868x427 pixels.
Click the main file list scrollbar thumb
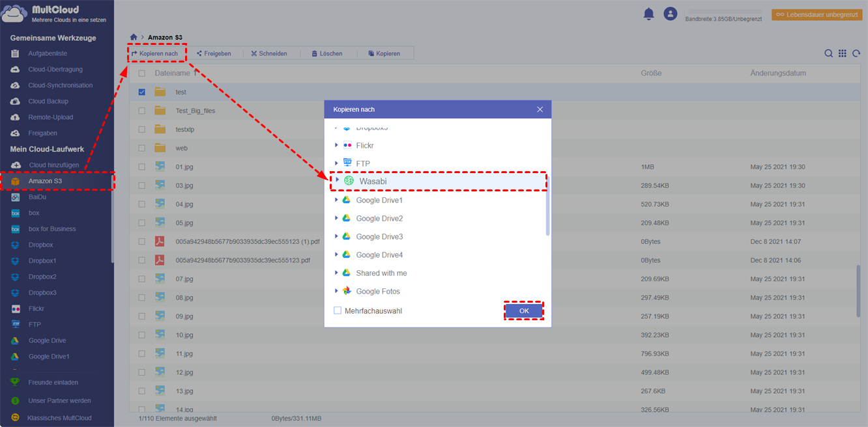coord(859,291)
